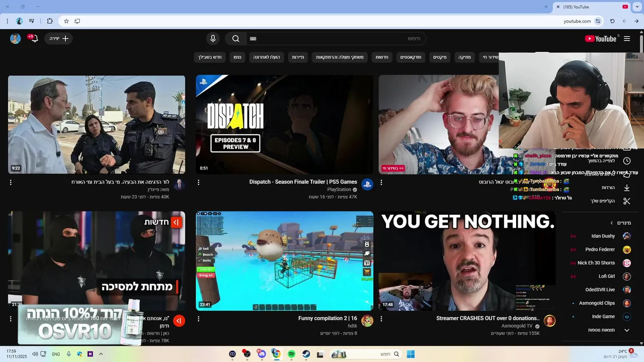Focus the YouTube search box

[336, 39]
